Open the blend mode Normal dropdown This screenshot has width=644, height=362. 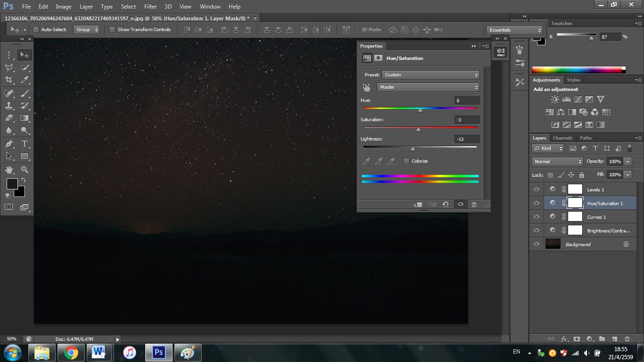(557, 161)
